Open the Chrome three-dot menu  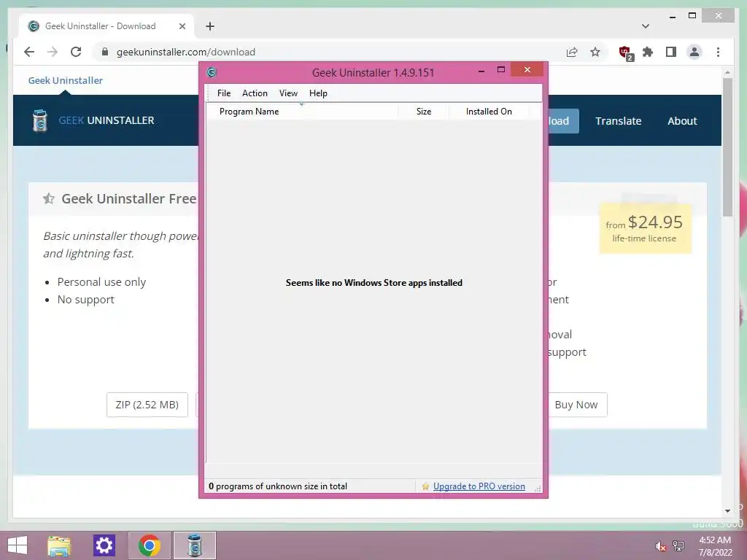pos(718,52)
